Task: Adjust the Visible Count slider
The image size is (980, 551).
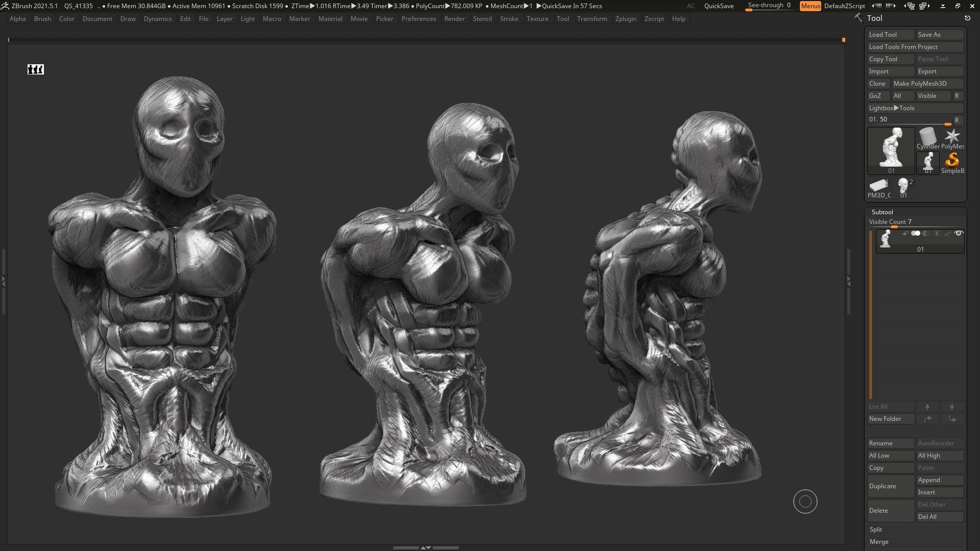Action: [x=915, y=222]
